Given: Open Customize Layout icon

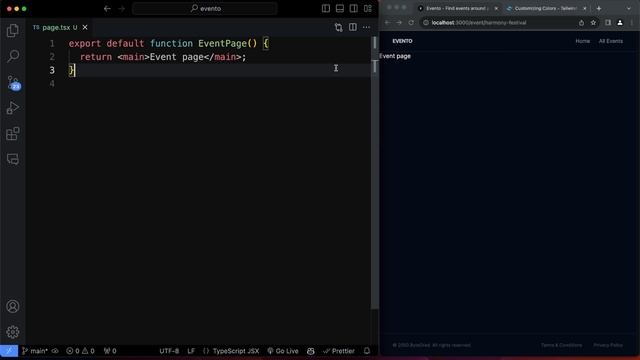Looking at the screenshot, I should [x=368, y=9].
